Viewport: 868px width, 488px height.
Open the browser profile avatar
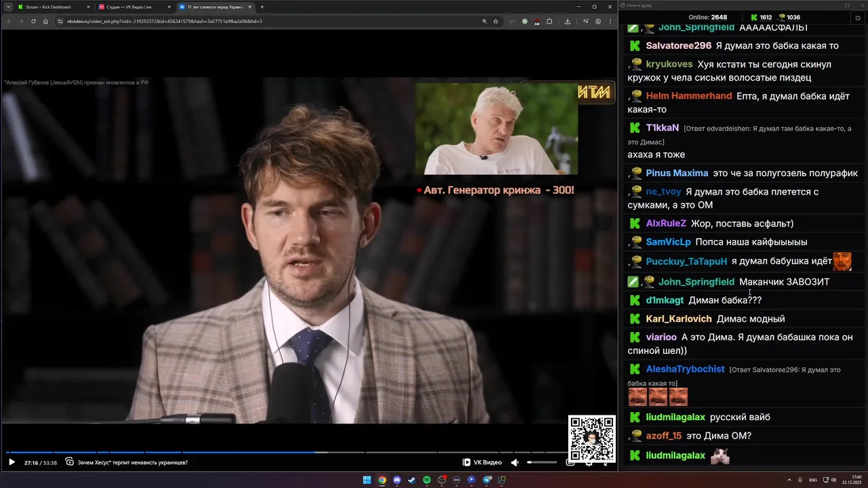(598, 21)
